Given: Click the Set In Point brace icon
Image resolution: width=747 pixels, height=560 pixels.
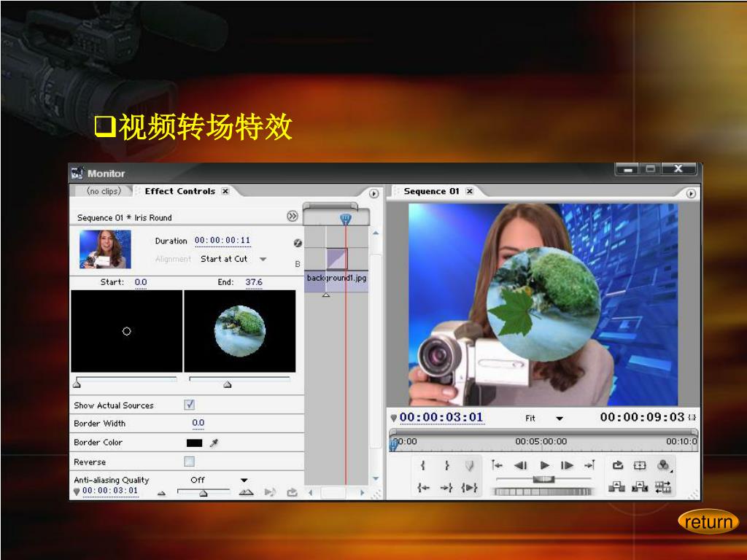Looking at the screenshot, I should point(422,465).
